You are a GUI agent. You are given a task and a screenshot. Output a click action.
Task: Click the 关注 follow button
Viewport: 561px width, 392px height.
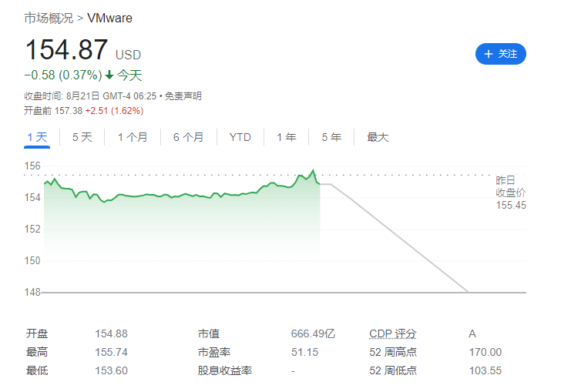(501, 54)
